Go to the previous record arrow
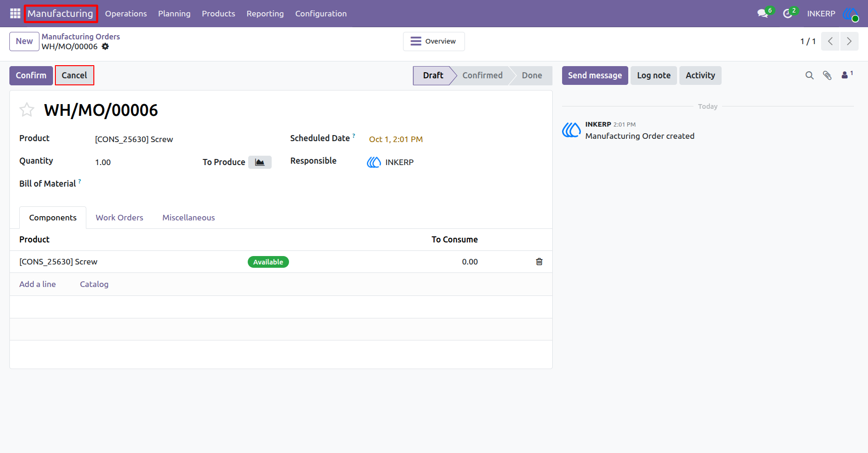 pos(830,41)
